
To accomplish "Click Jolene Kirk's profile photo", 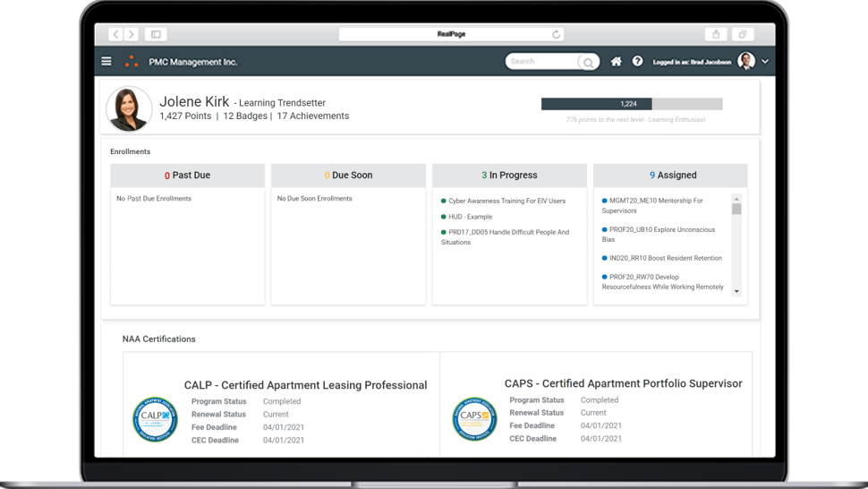I will point(128,109).
